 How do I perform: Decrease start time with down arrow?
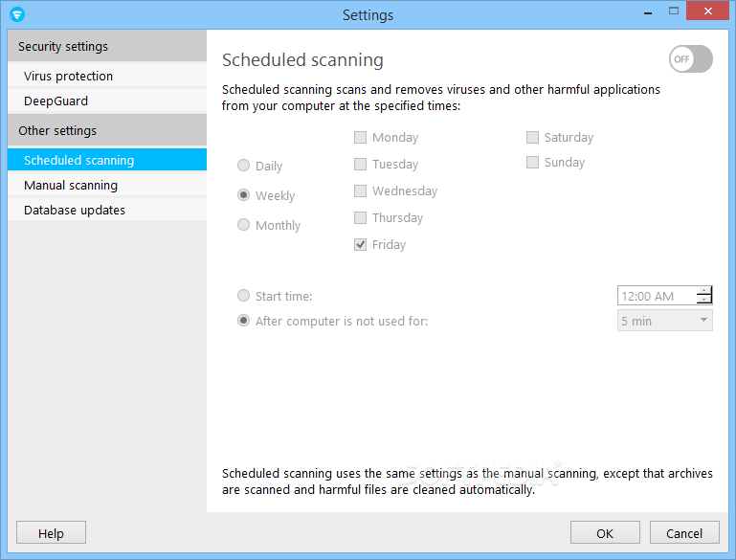pos(703,300)
